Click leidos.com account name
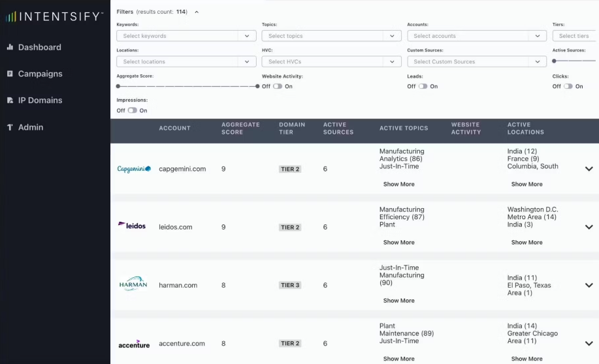This screenshot has width=599, height=364. click(x=175, y=227)
